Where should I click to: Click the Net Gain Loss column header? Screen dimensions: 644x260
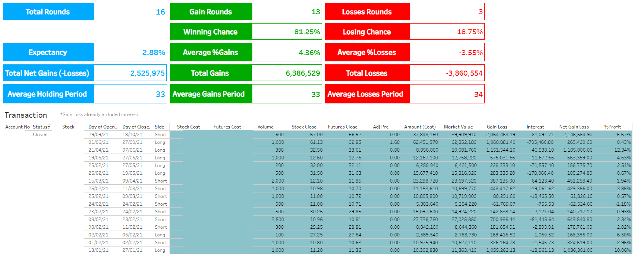574,127
